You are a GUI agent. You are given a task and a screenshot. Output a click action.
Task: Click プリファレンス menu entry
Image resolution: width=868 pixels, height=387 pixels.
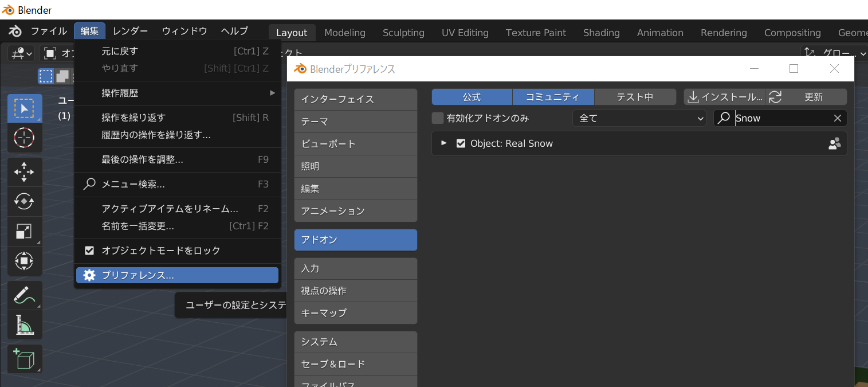click(x=177, y=275)
